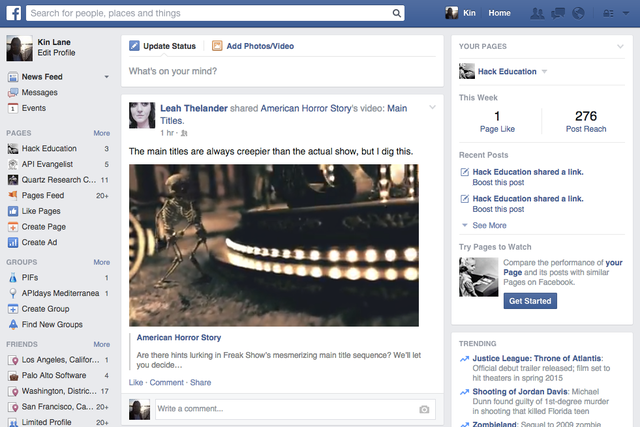Open the American Horror Story link title
This screenshot has height=427, width=640.
pyautogui.click(x=179, y=338)
